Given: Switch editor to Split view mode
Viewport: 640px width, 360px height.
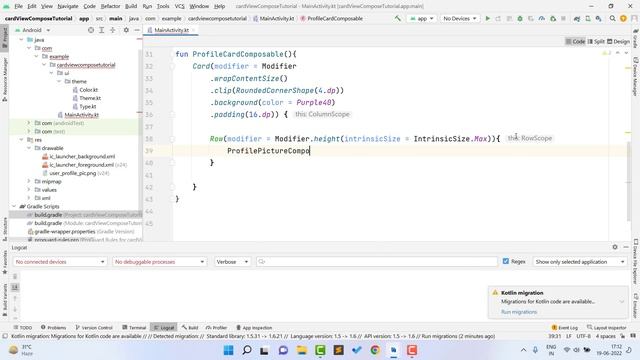Looking at the screenshot, I should coord(596,41).
